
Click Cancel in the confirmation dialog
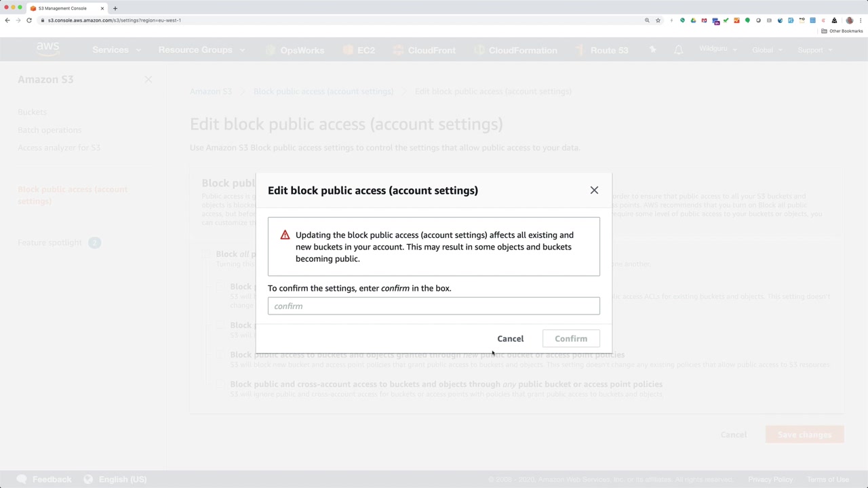click(x=511, y=339)
